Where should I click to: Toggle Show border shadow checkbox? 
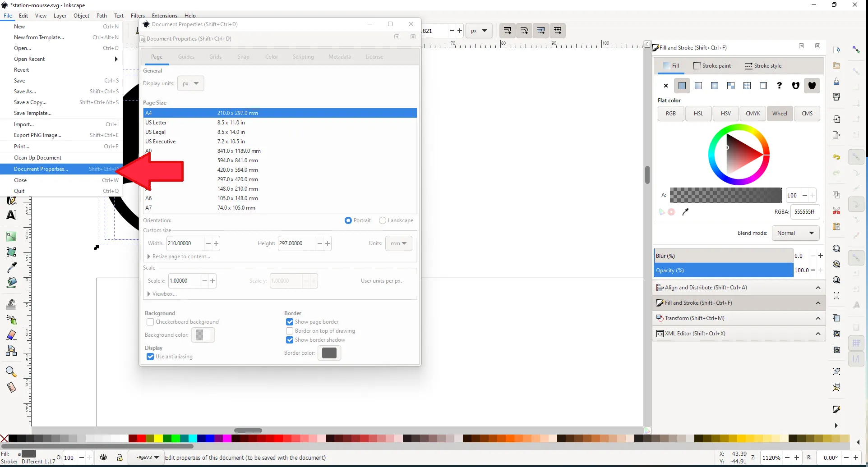(x=290, y=340)
